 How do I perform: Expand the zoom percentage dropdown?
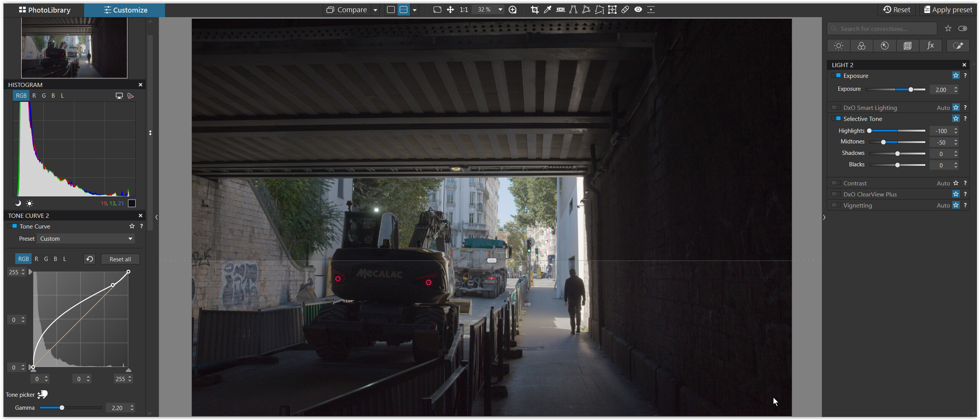(x=500, y=10)
